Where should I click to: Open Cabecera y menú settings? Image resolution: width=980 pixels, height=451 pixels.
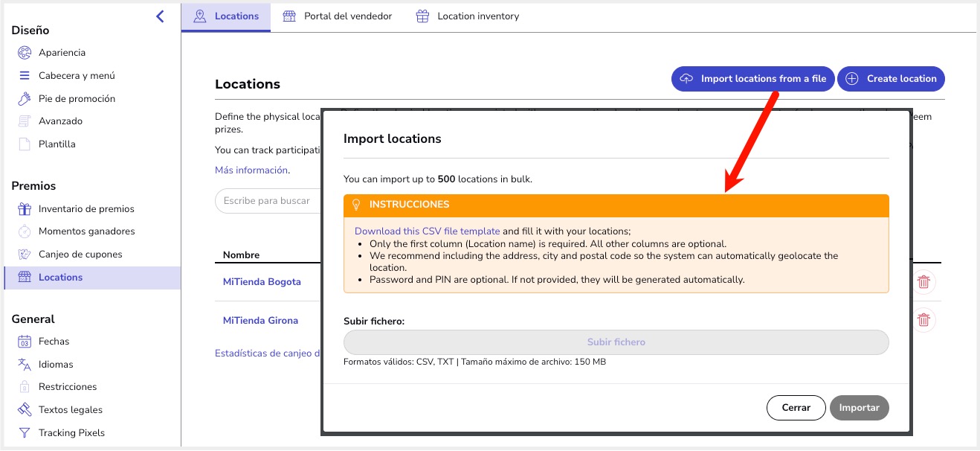point(77,76)
